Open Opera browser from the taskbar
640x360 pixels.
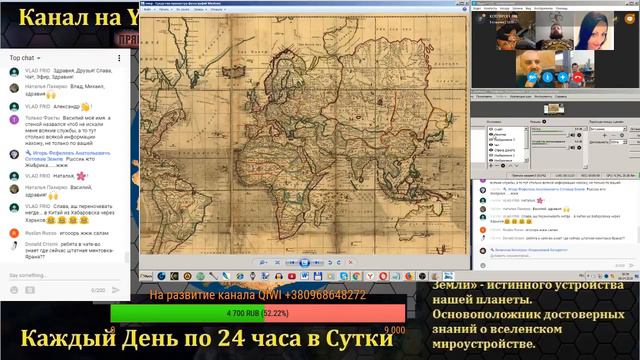[383, 276]
